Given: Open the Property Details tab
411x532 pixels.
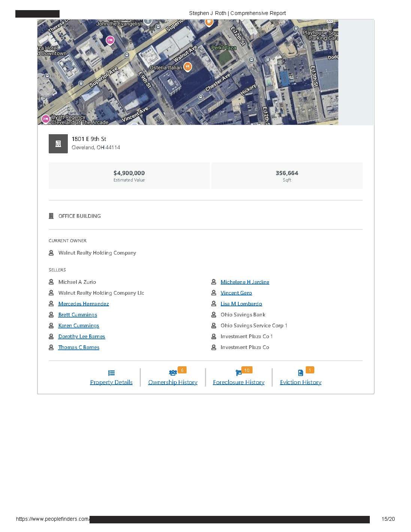Looking at the screenshot, I should coord(111,382).
